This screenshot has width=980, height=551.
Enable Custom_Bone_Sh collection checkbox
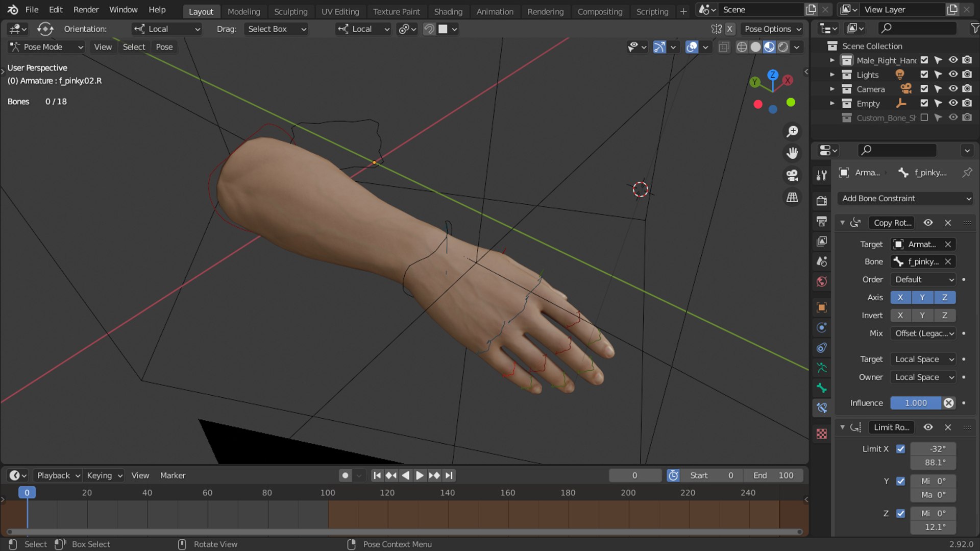click(x=924, y=117)
